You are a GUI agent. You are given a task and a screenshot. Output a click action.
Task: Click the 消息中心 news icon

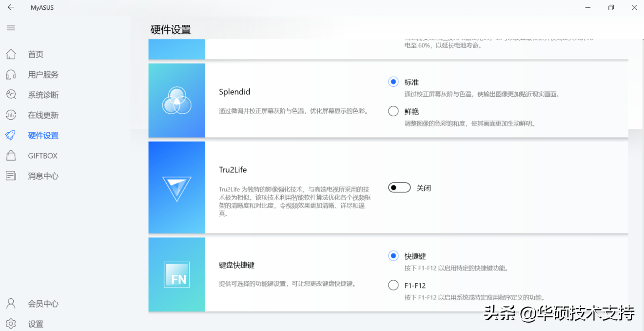[x=11, y=176]
